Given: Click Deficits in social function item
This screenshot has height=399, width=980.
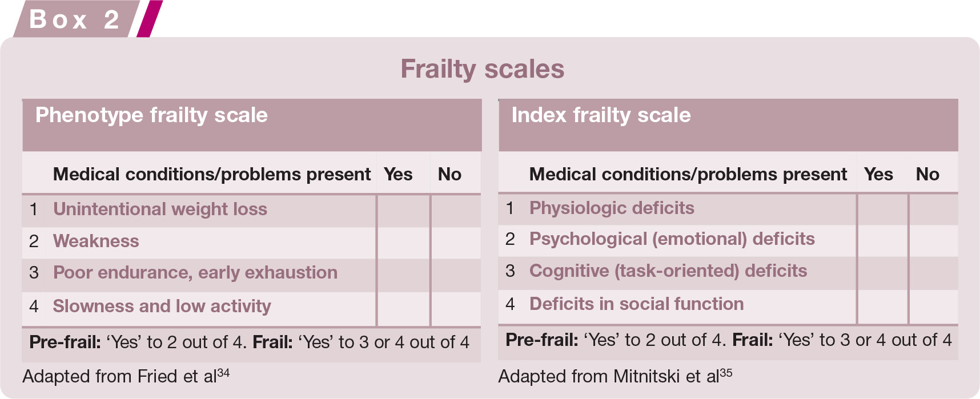Looking at the screenshot, I should coord(636,304).
